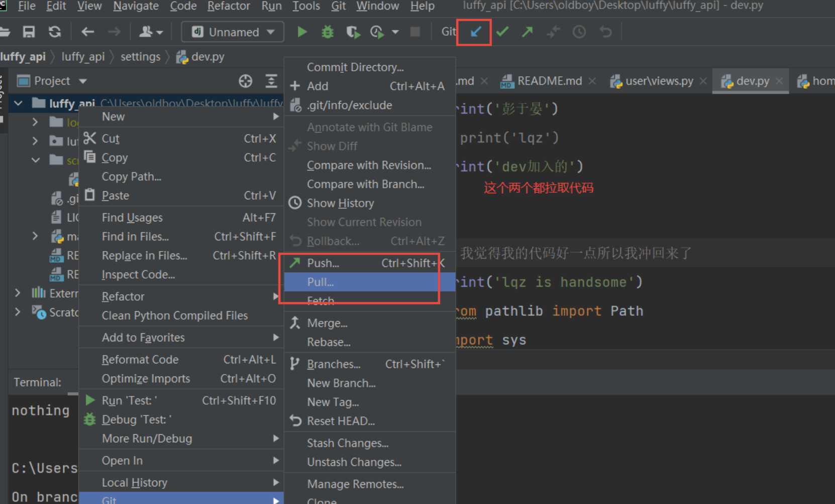This screenshot has width=835, height=504.
Task: Click the green Run button
Action: [x=302, y=32]
